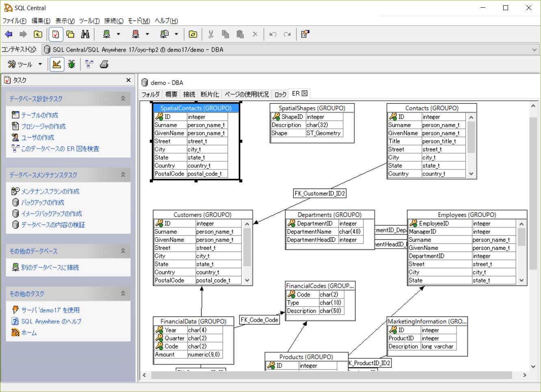Open the Connect icon dropdown arrow

click(118, 35)
